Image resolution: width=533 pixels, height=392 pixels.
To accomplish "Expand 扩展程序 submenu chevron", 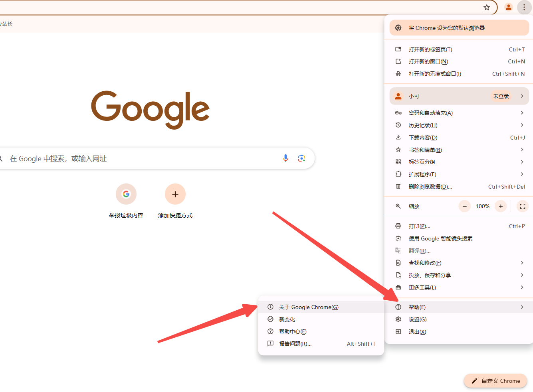I will click(522, 174).
